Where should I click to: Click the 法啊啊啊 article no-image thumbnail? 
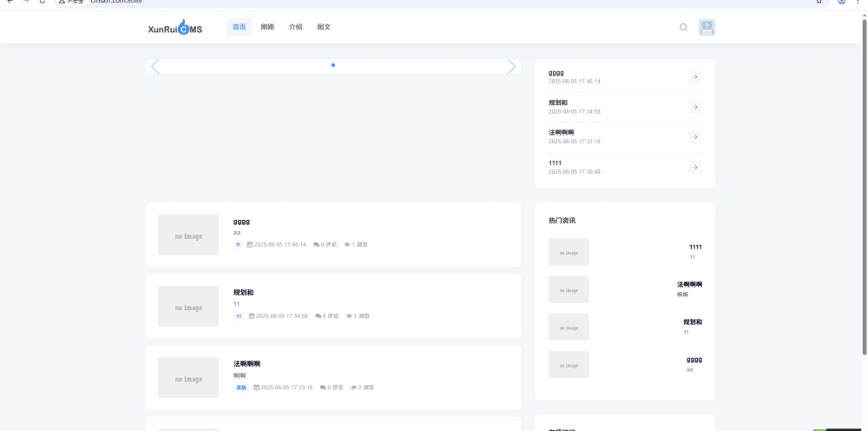188,378
